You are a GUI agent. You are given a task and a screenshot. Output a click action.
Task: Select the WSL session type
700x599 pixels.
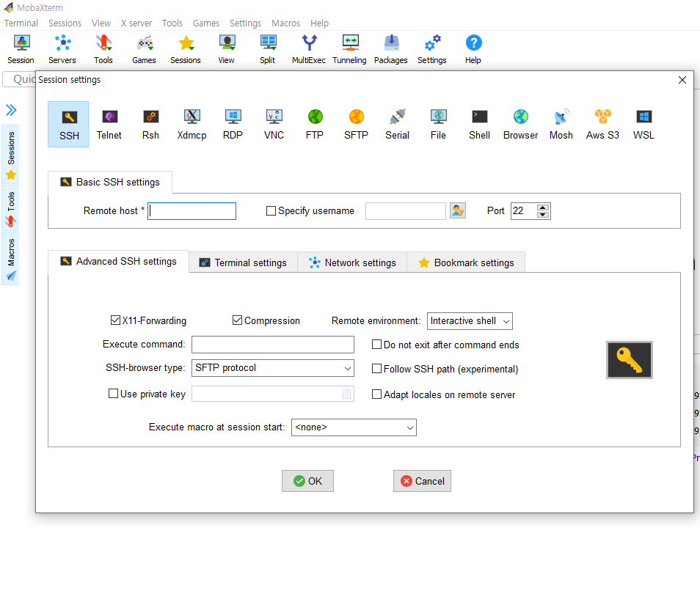tap(644, 124)
